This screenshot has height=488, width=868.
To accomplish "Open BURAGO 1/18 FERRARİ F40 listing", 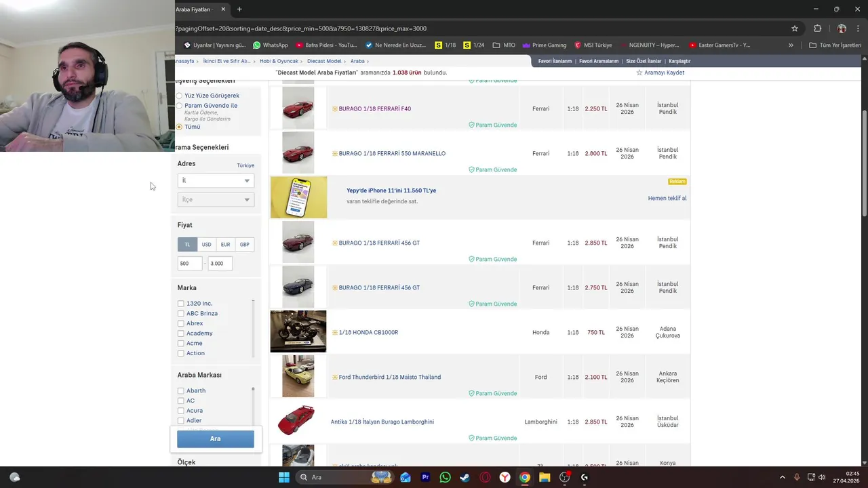I will pyautogui.click(x=375, y=108).
